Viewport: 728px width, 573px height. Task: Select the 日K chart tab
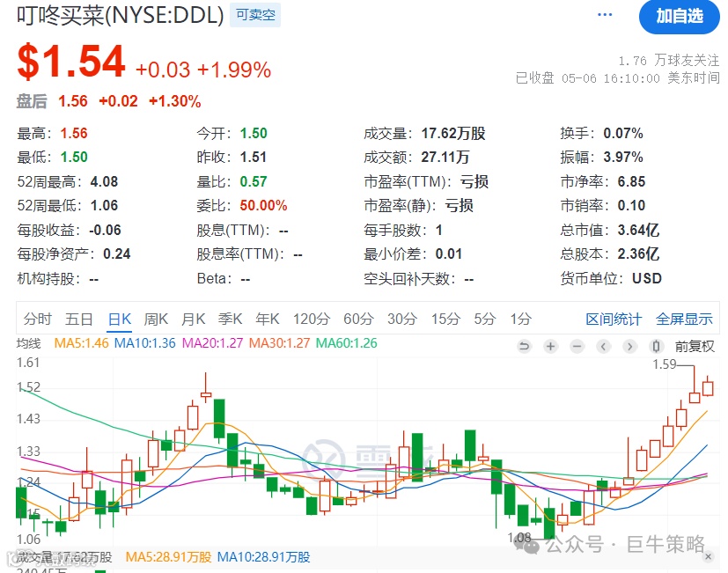coord(120,319)
